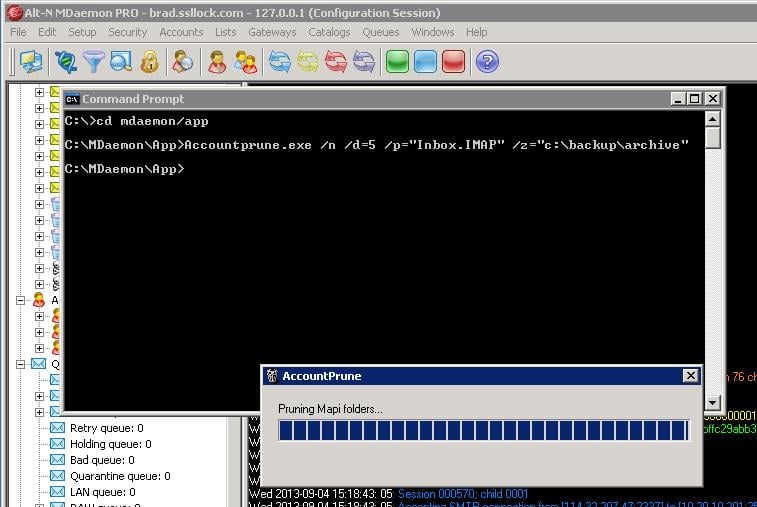Click the Queues envelope icon in the tree
The image size is (757, 507).
[x=39, y=364]
